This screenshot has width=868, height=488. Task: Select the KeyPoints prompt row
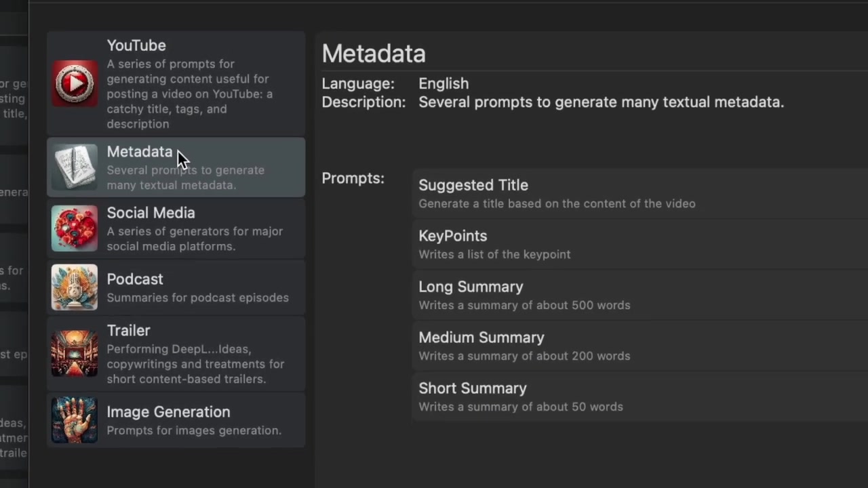[x=639, y=244]
